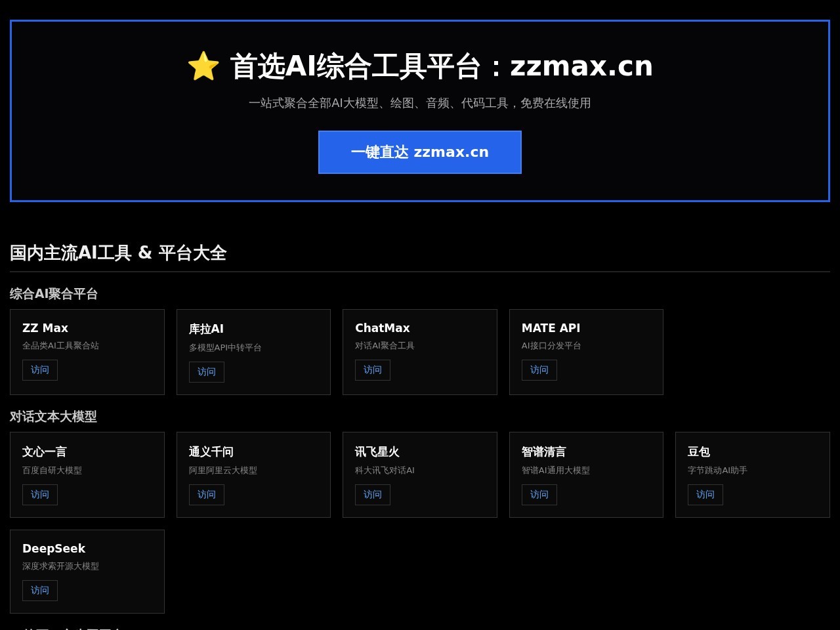Click the star emoji in the banner heading

pyautogui.click(x=203, y=66)
